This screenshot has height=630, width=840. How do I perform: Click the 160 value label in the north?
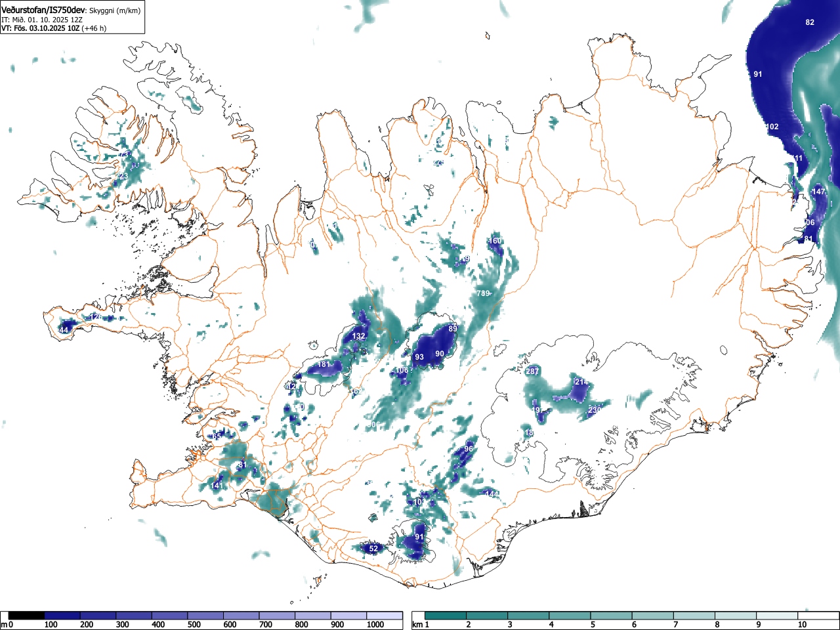495,241
